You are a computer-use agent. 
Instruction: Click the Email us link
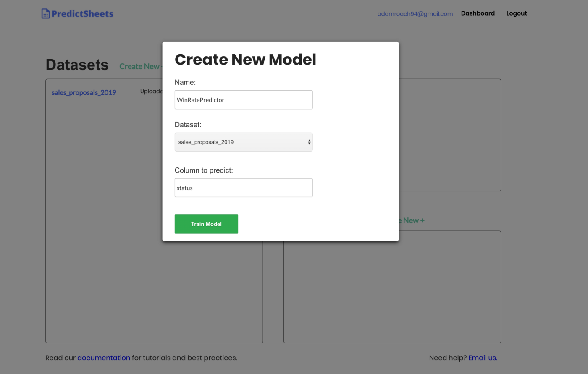tap(483, 358)
